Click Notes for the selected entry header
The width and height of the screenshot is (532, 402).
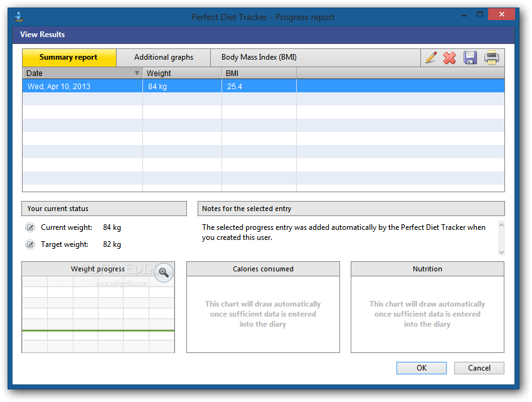coord(351,209)
